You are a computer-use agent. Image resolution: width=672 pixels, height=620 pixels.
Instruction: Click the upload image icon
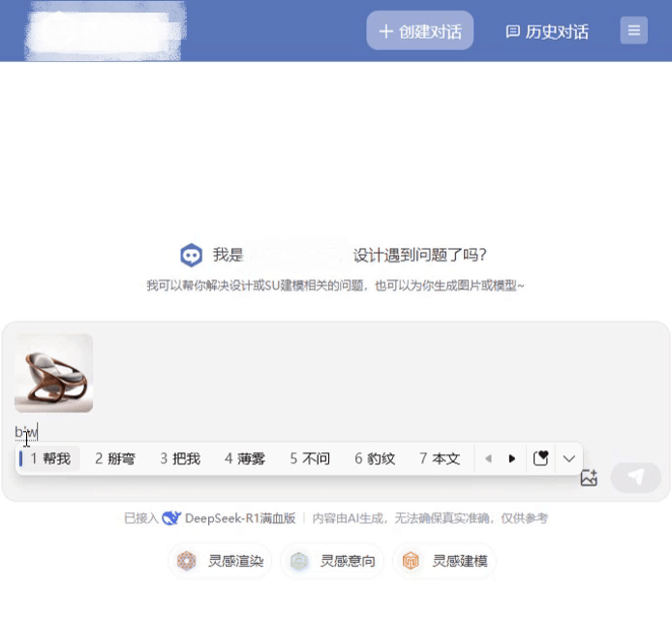[x=588, y=478]
